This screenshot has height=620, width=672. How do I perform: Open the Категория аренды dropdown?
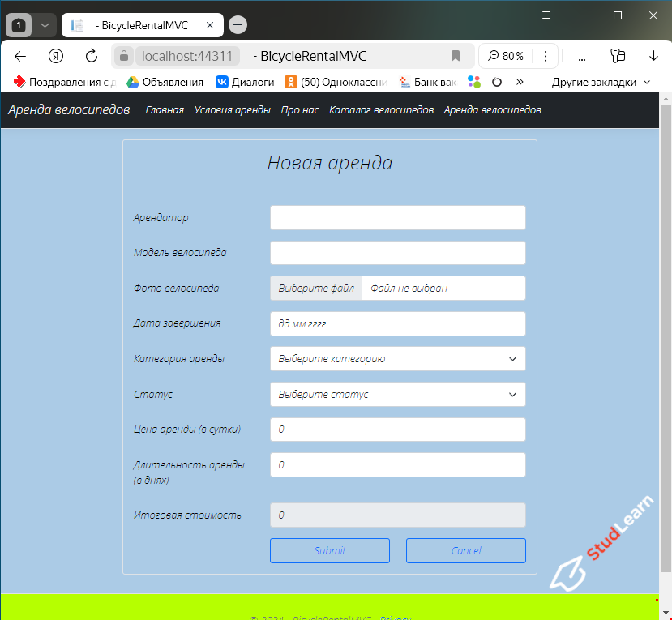(397, 358)
